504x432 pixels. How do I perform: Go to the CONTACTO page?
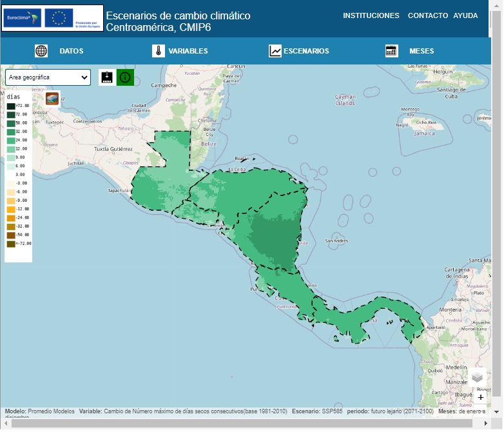[427, 15]
